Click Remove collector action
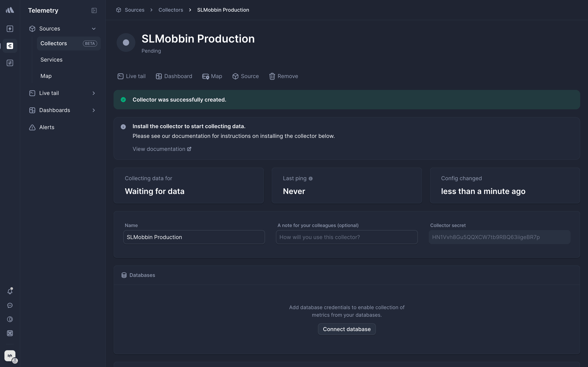588x367 pixels. (283, 76)
